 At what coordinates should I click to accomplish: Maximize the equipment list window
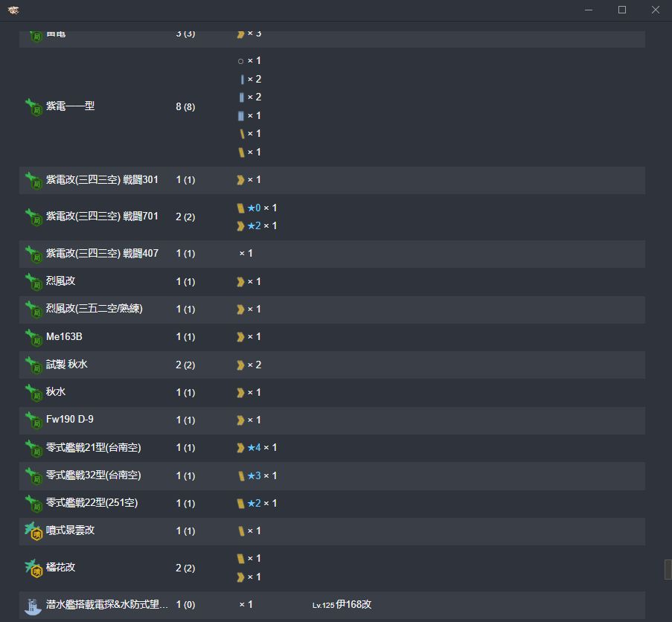coord(622,10)
